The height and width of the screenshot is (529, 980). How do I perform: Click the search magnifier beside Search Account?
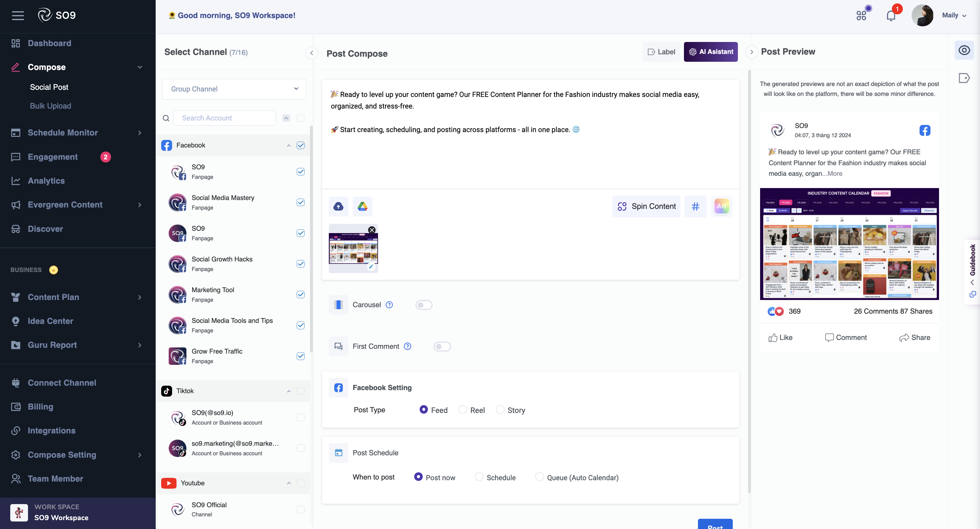coord(166,118)
